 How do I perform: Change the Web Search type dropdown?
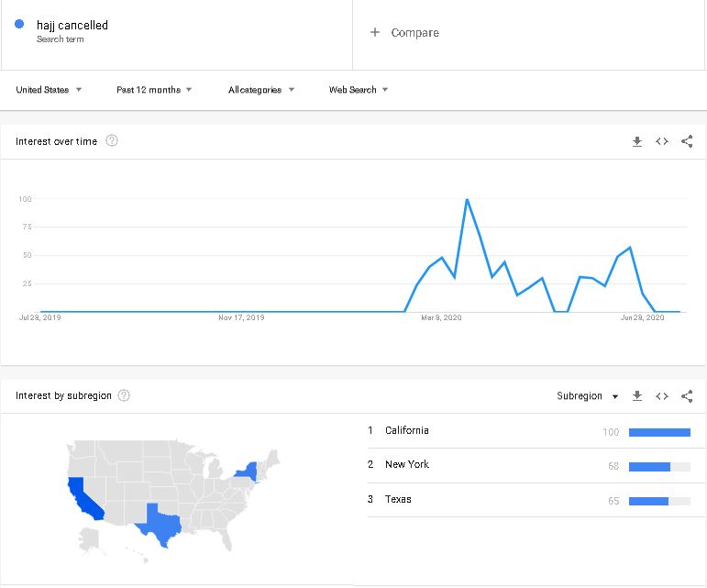pyautogui.click(x=359, y=90)
